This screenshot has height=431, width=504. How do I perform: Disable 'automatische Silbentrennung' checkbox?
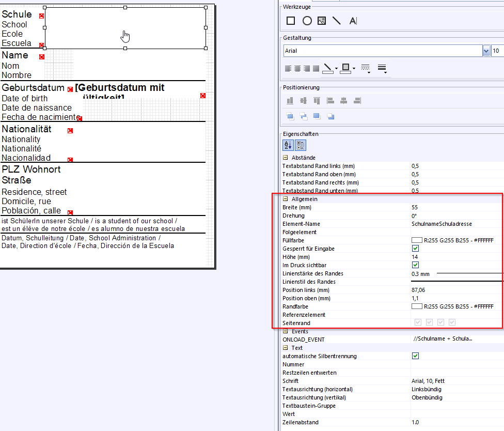[x=415, y=356]
